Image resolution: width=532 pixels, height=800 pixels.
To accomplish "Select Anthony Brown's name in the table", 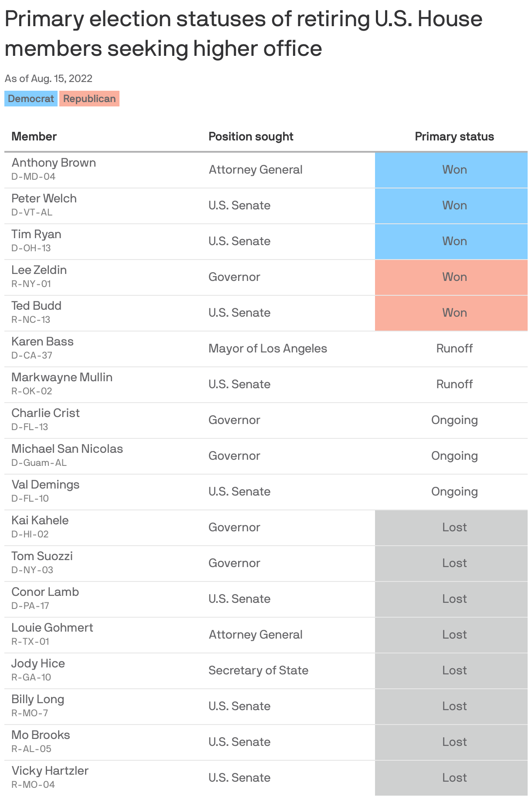I will coord(54,163).
